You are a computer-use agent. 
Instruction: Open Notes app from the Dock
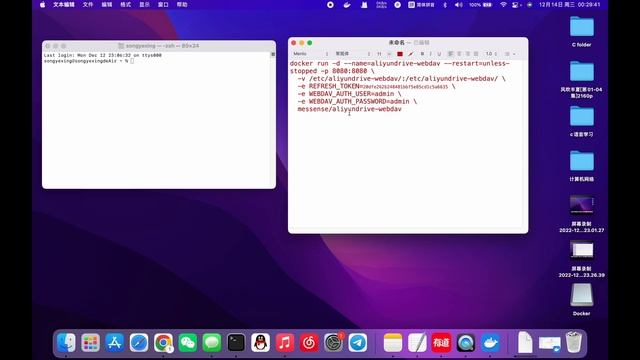(393, 342)
